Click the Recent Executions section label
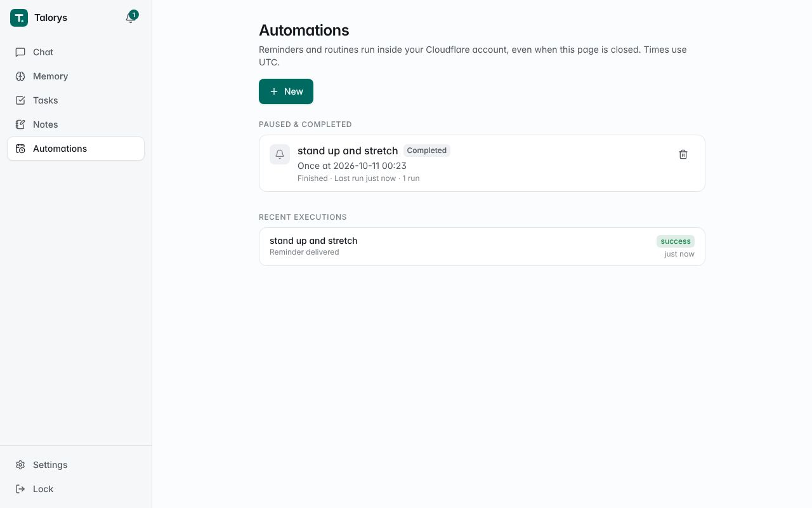This screenshot has height=508, width=812. tap(303, 217)
